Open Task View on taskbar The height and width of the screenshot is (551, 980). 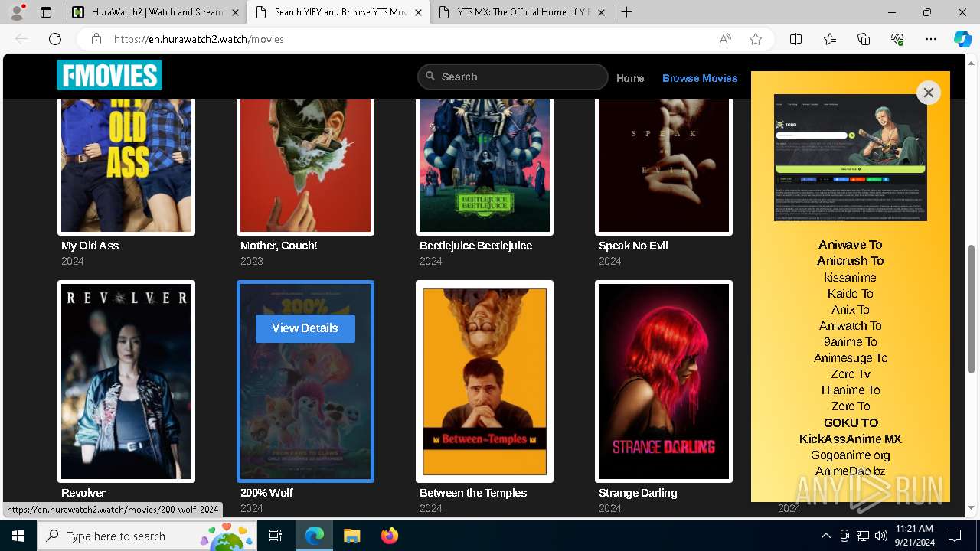[276, 536]
